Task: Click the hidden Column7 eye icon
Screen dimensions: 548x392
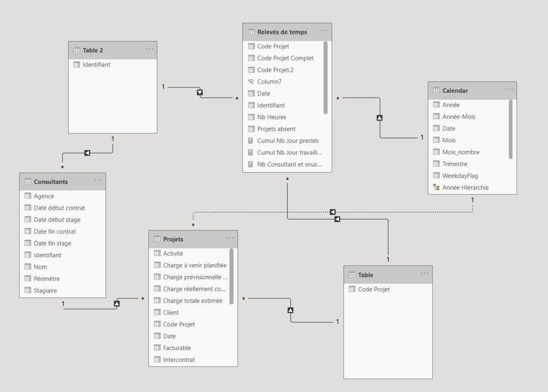Action: coord(251,81)
